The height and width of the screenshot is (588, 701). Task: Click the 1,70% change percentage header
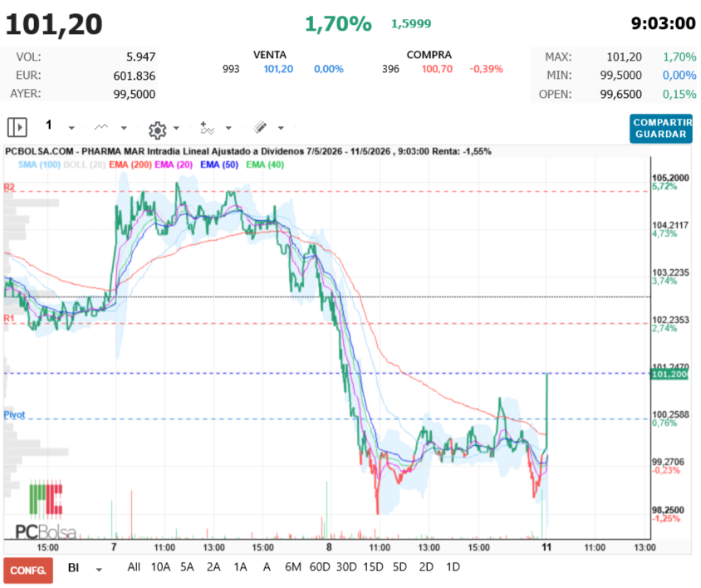(x=338, y=24)
